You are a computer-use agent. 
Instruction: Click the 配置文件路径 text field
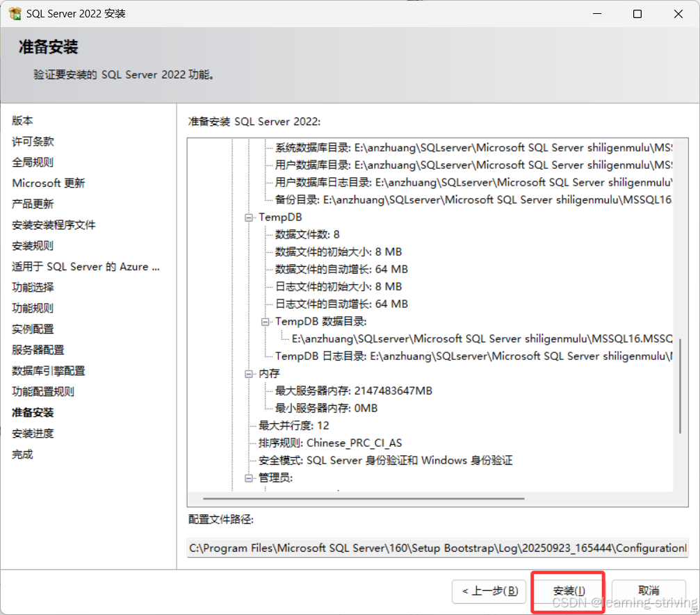tap(437, 548)
